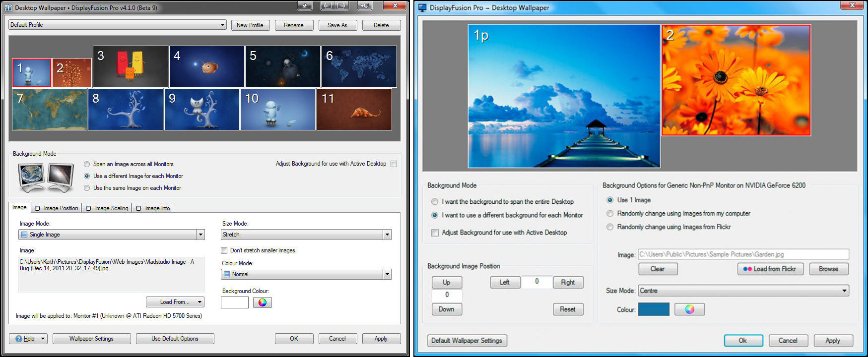Select monitor 5 thumbnail with moon

tap(283, 67)
